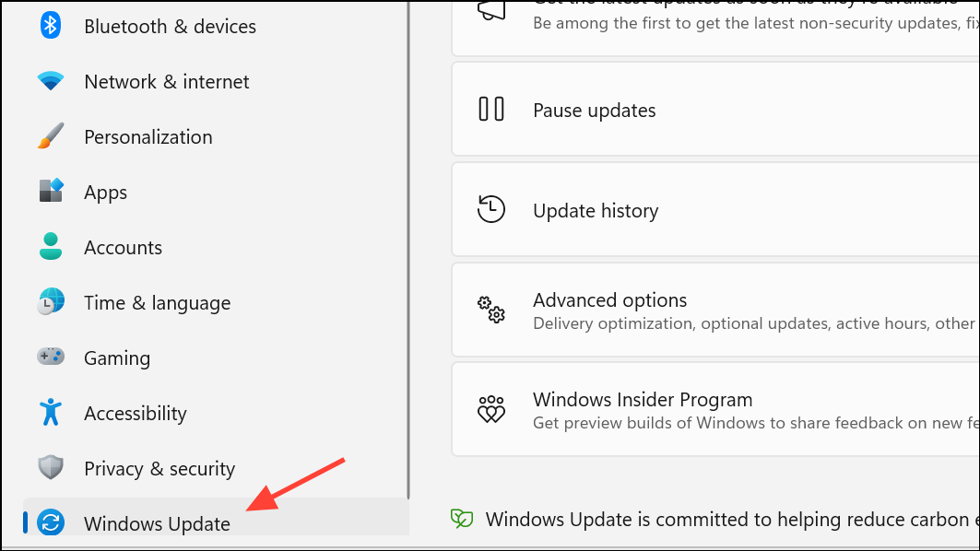This screenshot has height=551, width=980.
Task: Click the Bluetooth & devices icon
Action: (x=50, y=26)
